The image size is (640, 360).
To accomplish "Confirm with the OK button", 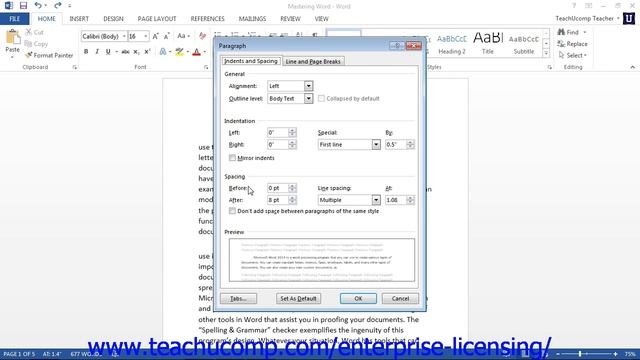I will point(358,298).
